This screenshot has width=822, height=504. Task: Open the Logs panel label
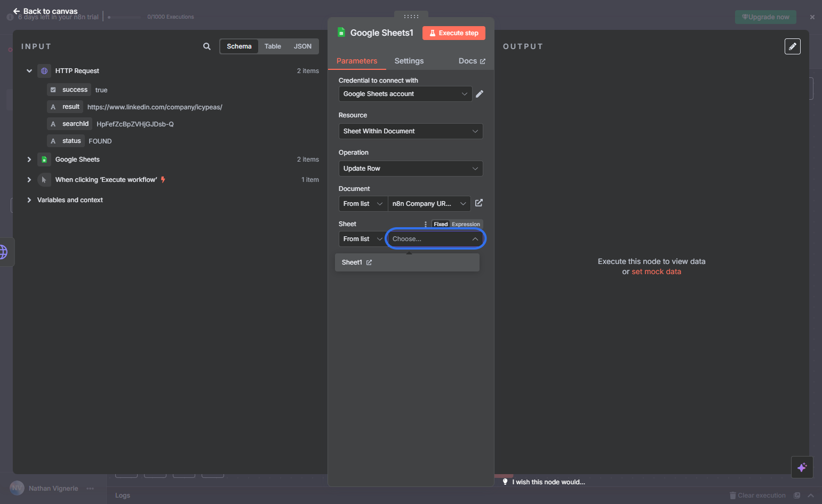point(123,495)
